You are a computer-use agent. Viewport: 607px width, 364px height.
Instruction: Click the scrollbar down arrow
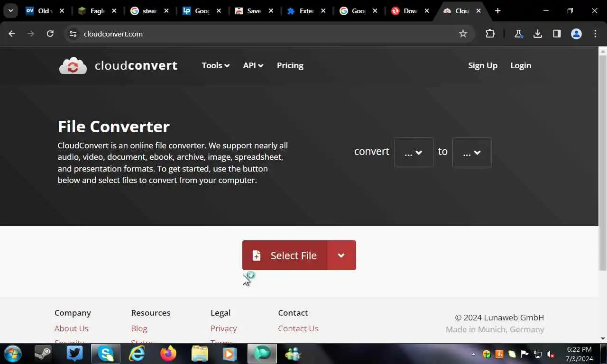point(603,338)
